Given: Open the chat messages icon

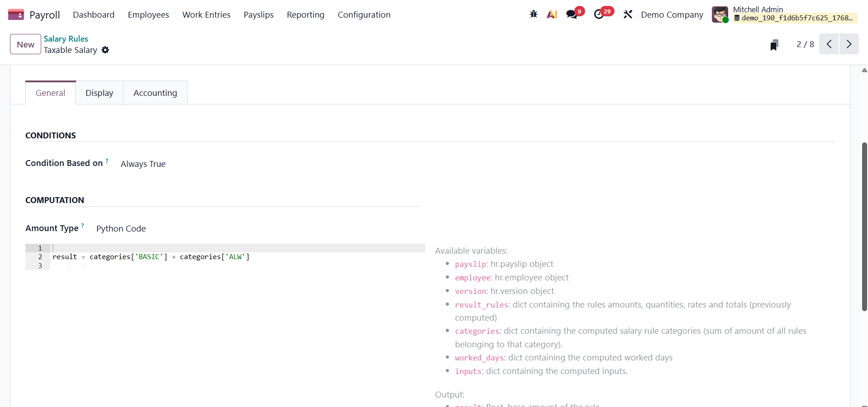Looking at the screenshot, I should tap(572, 14).
